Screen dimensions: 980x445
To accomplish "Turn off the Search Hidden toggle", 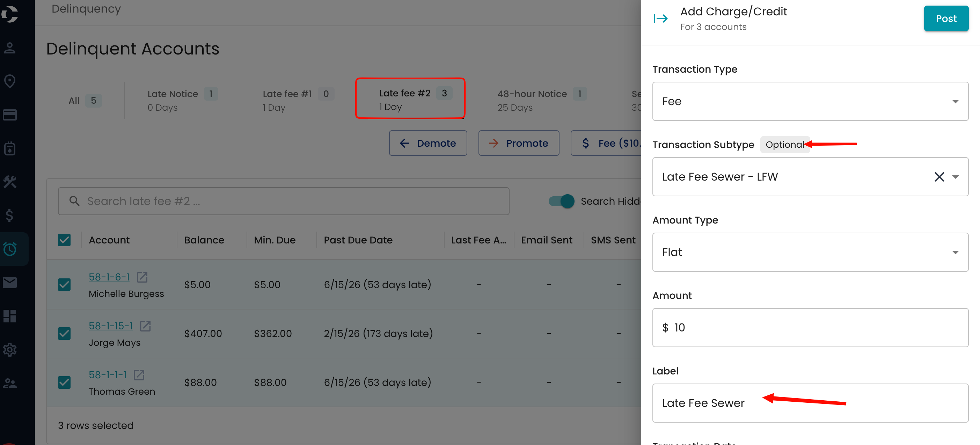I will [562, 201].
